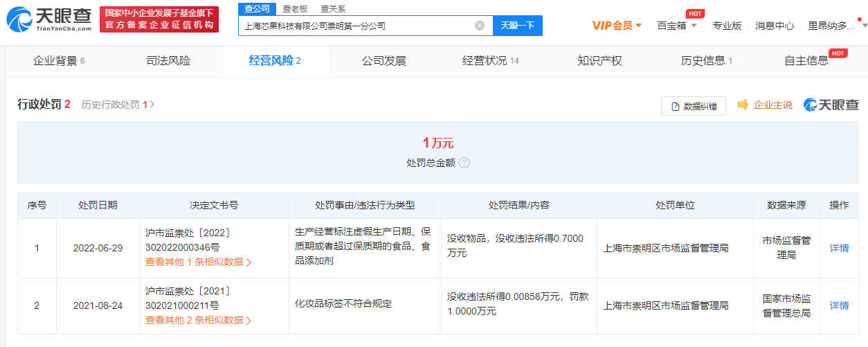Switch to the 查老板 search tab
Viewport: 868px width, 347px height.
(295, 9)
